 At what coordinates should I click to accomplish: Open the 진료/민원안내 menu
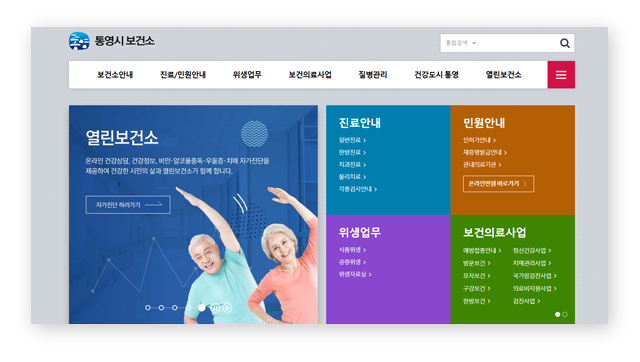click(x=183, y=75)
